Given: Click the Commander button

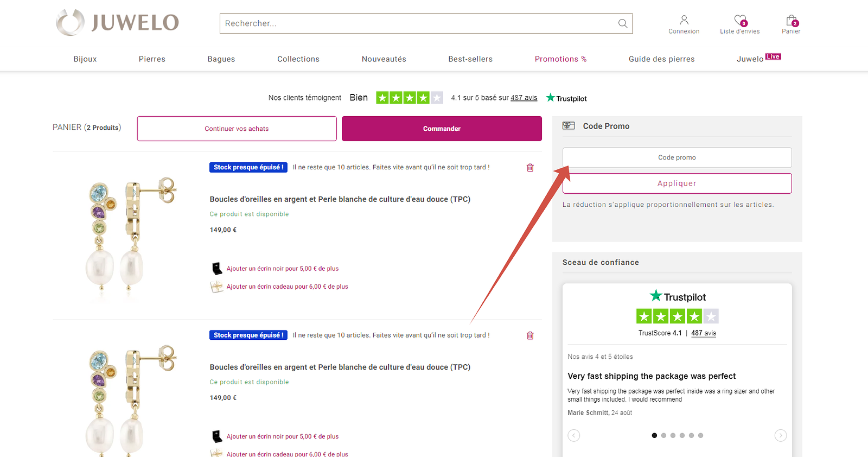Looking at the screenshot, I should click(x=442, y=129).
